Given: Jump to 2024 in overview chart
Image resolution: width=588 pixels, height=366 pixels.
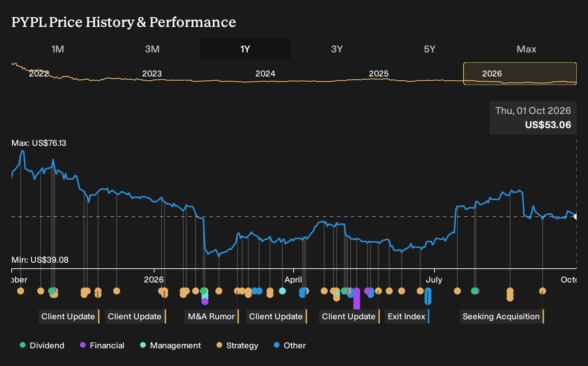Looking at the screenshot, I should click(x=265, y=74).
